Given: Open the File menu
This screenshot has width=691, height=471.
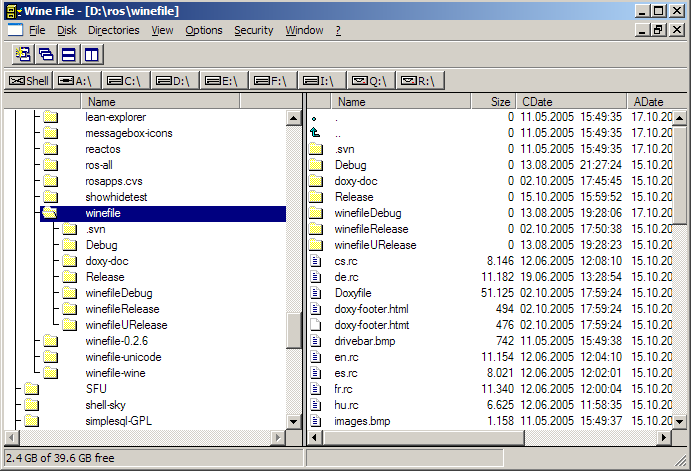Looking at the screenshot, I should 37,30.
